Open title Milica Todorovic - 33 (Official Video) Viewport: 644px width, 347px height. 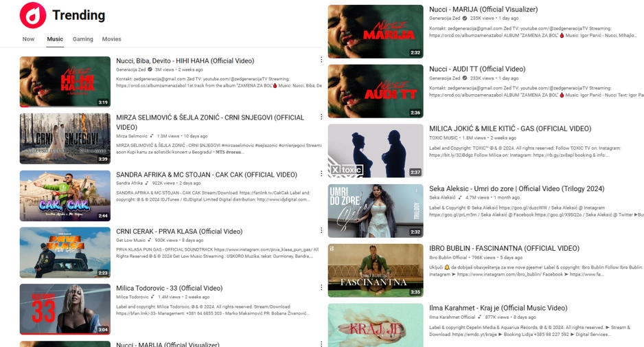(x=169, y=288)
